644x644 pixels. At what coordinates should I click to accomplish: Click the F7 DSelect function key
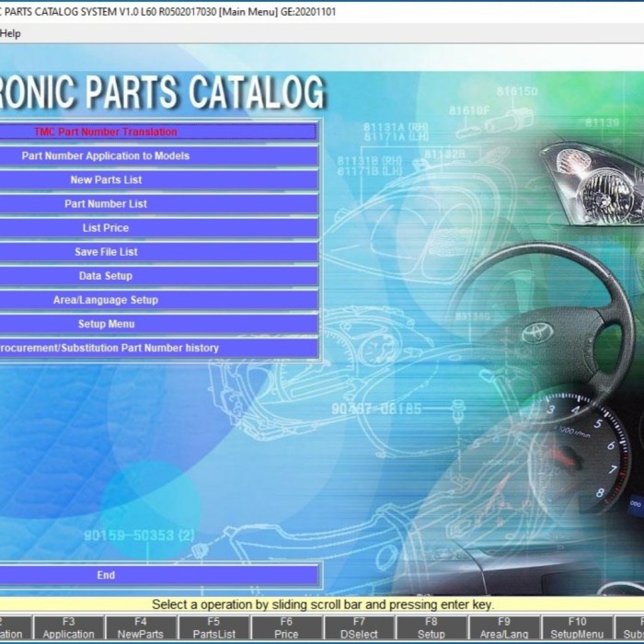[359, 628]
